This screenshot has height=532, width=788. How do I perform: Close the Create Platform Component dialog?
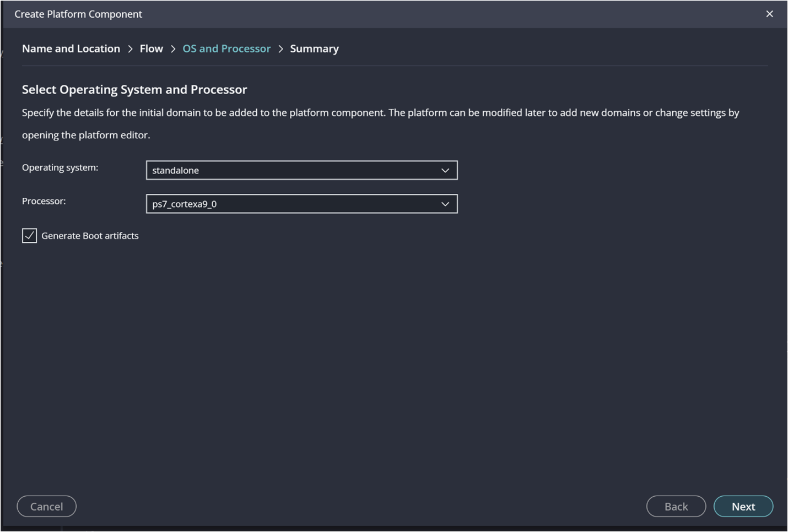[769, 14]
